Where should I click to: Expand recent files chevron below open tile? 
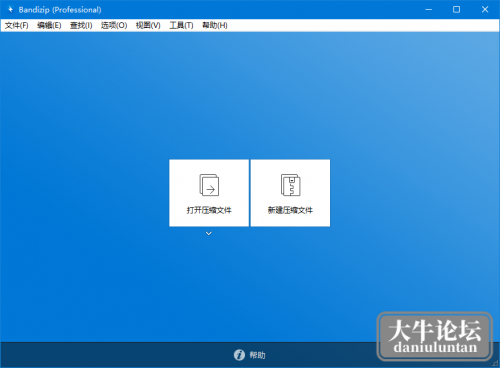point(209,233)
